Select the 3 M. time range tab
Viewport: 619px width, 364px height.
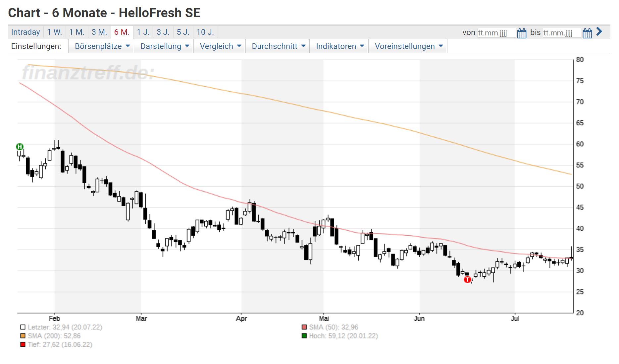pyautogui.click(x=99, y=32)
